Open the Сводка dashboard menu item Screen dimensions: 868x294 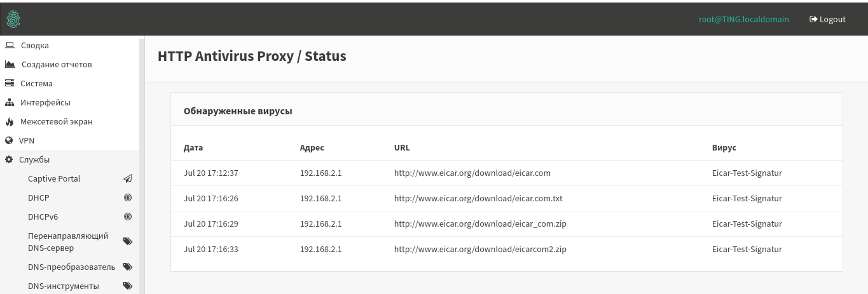(x=34, y=46)
